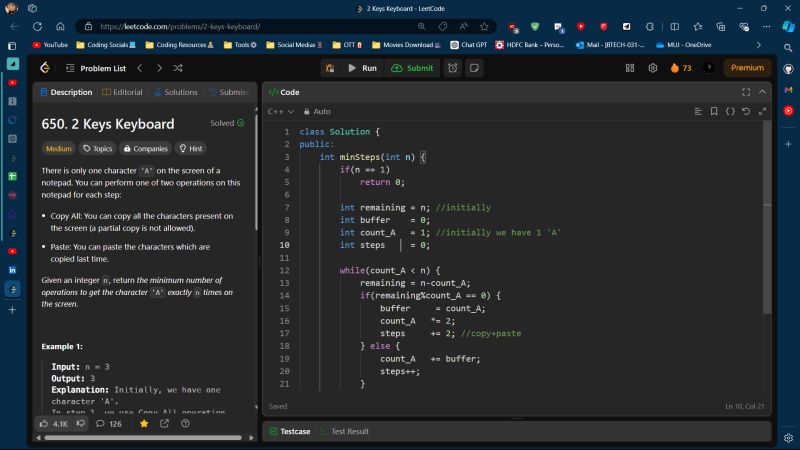Like the problem thumbs up
The height and width of the screenshot is (450, 800).
(x=53, y=423)
